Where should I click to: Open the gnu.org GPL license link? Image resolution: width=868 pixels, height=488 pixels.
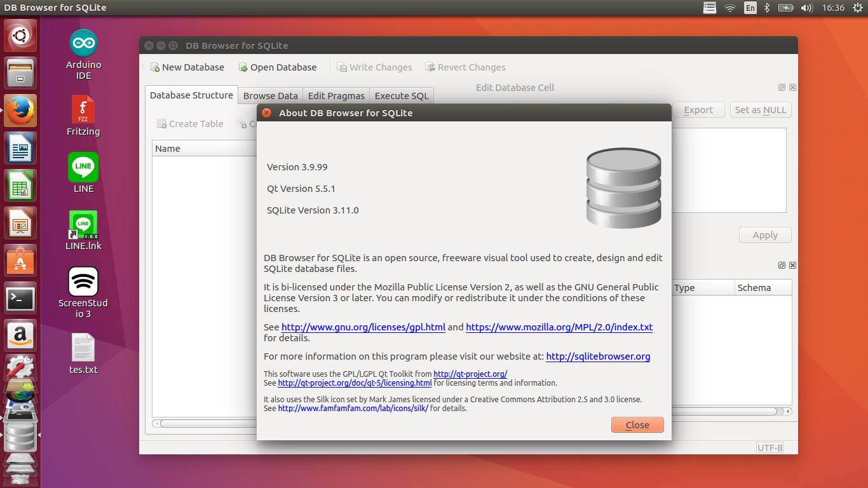point(363,327)
